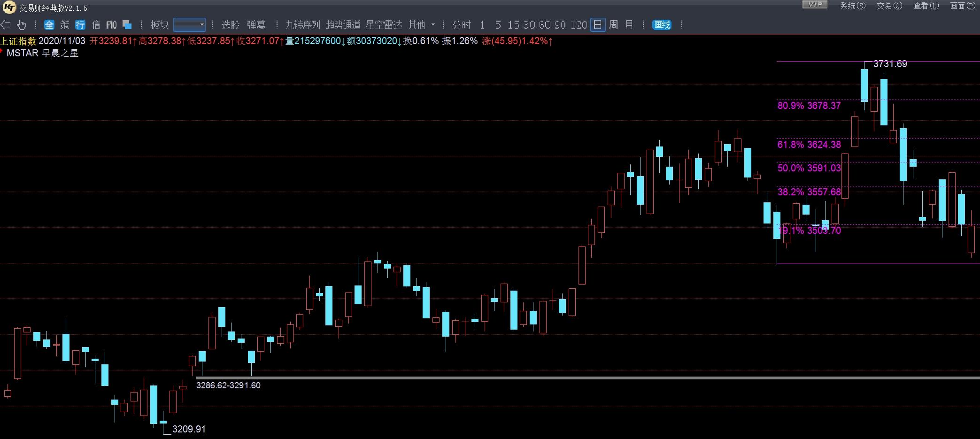Click the 3286.62-3291.60 gap label

228,385
